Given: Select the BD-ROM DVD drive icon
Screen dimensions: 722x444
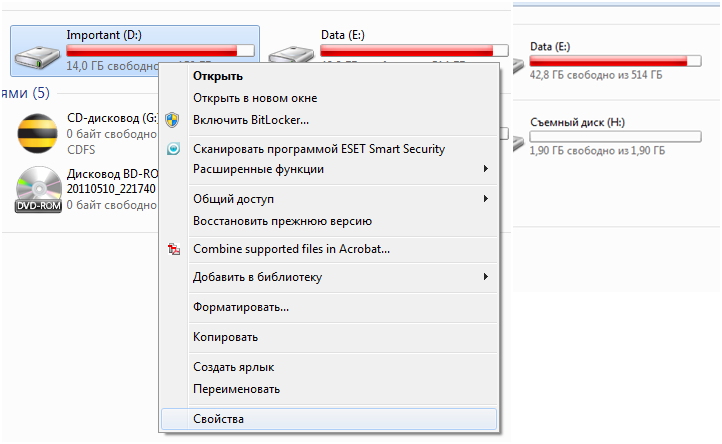Looking at the screenshot, I should 38,190.
